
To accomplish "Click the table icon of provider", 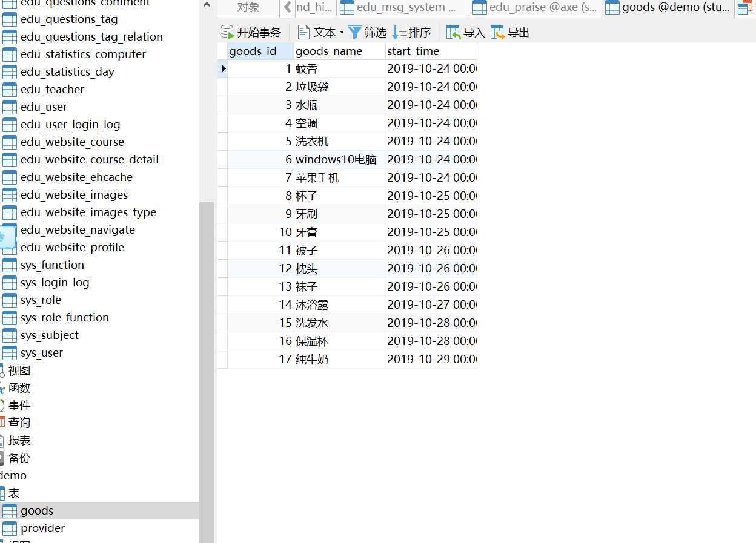I will point(10,528).
